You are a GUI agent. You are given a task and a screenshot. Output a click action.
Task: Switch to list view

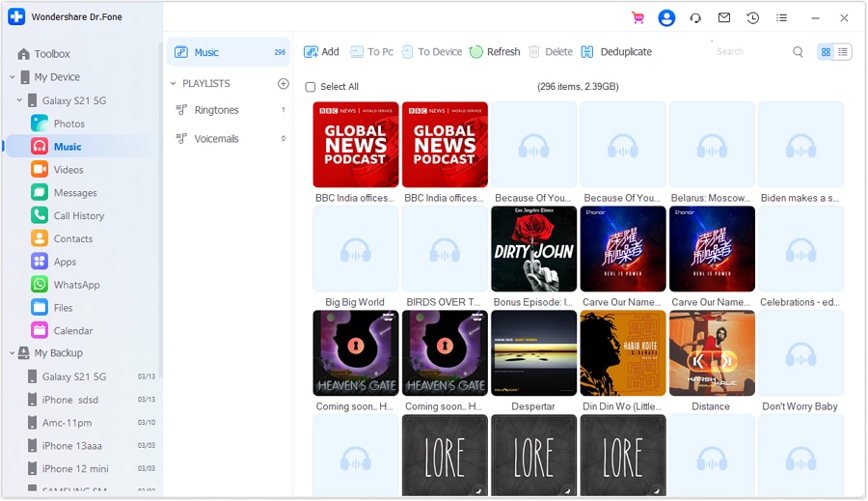point(843,51)
